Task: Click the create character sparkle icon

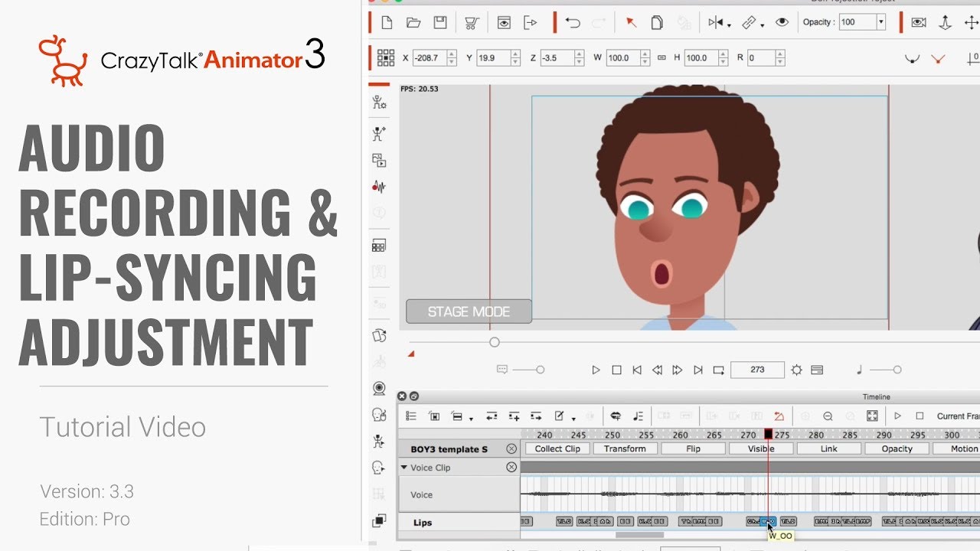Action: [378, 134]
